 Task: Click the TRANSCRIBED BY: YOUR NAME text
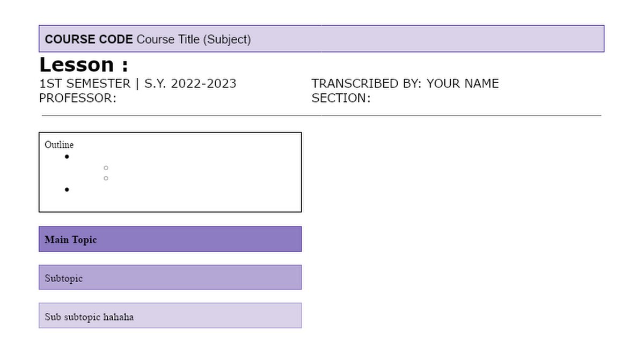[x=405, y=84]
